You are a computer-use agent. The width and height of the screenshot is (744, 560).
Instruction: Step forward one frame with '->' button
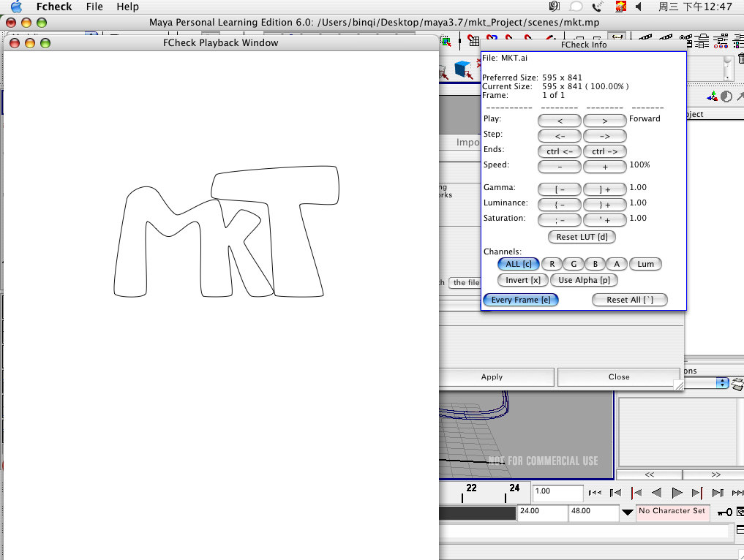click(x=604, y=136)
